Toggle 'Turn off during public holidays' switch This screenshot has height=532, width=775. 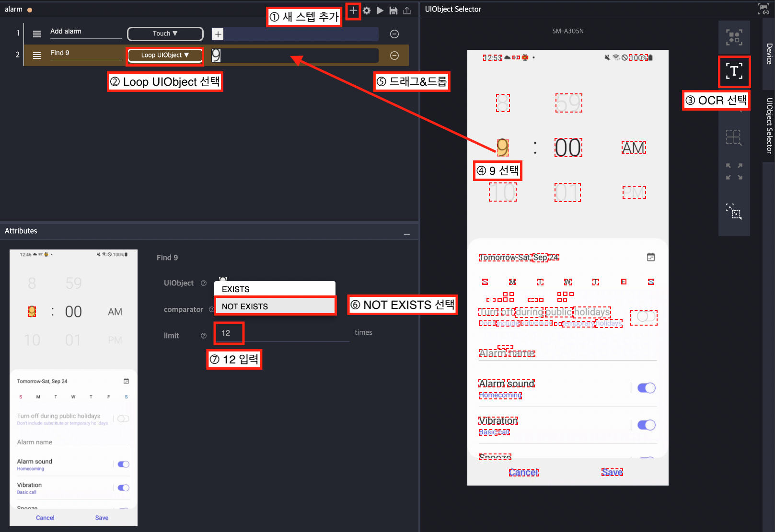point(643,317)
